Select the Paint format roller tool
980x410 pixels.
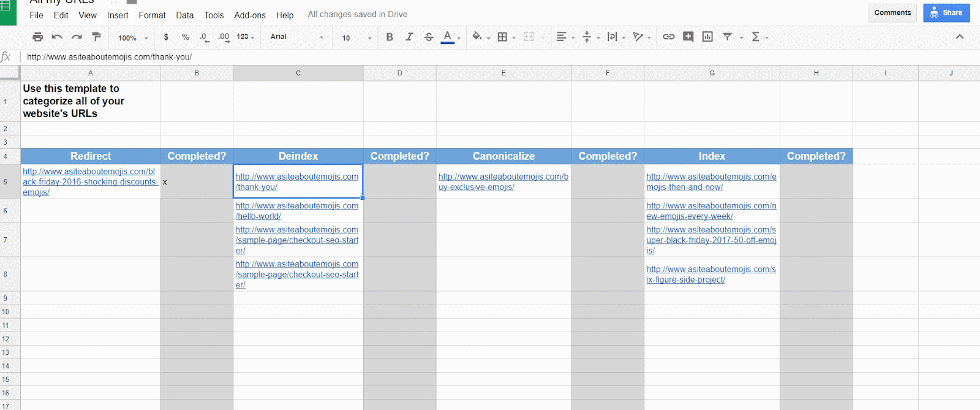tap(96, 37)
